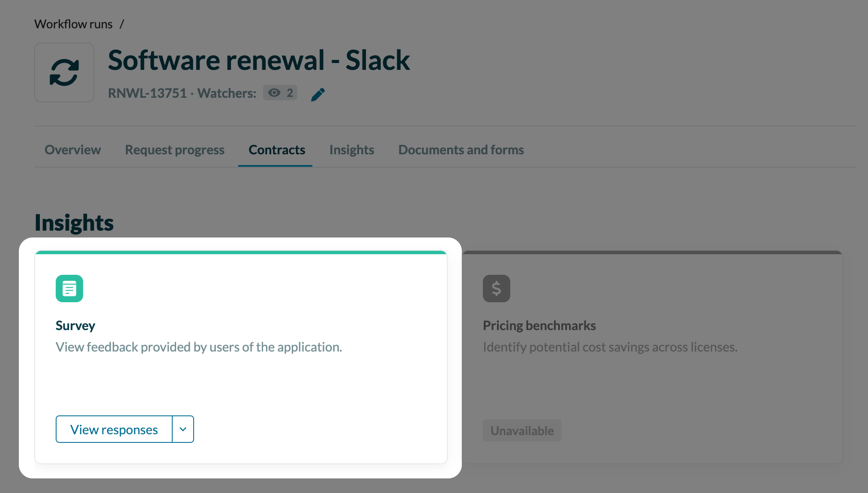Navigate to Workflow runs breadcrumb
The width and height of the screenshot is (868, 493).
[x=73, y=24]
